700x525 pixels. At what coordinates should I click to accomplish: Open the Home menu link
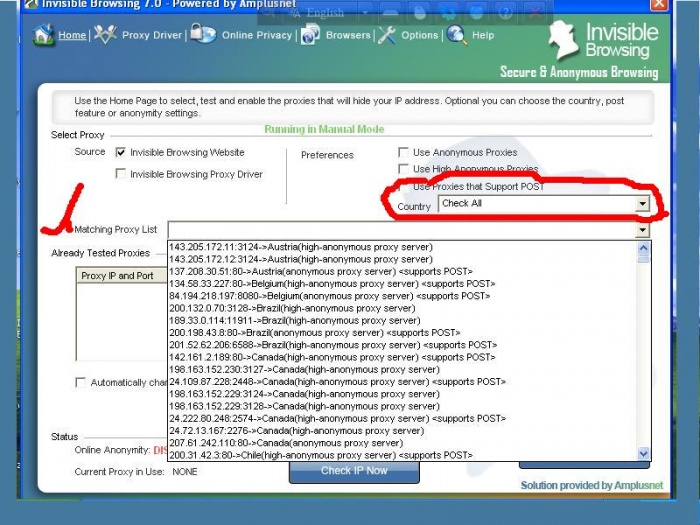pos(72,35)
